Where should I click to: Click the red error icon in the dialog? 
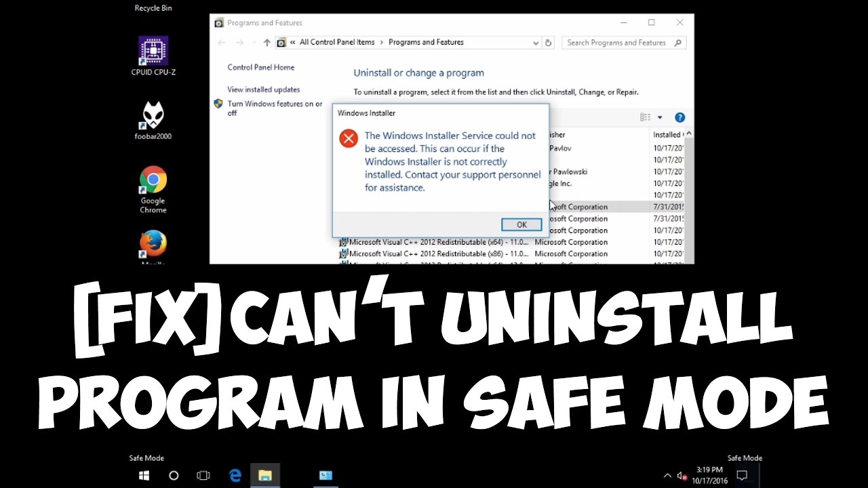click(349, 139)
